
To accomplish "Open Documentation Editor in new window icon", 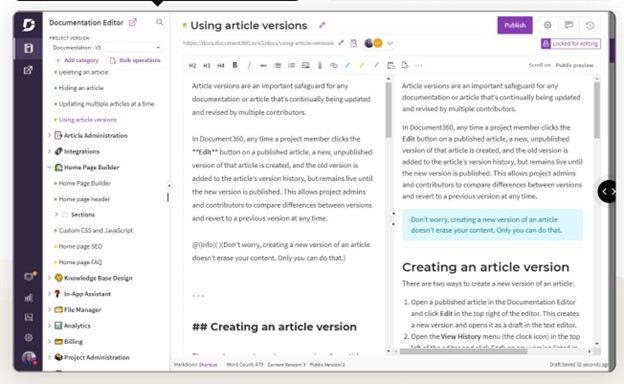I will point(133,23).
